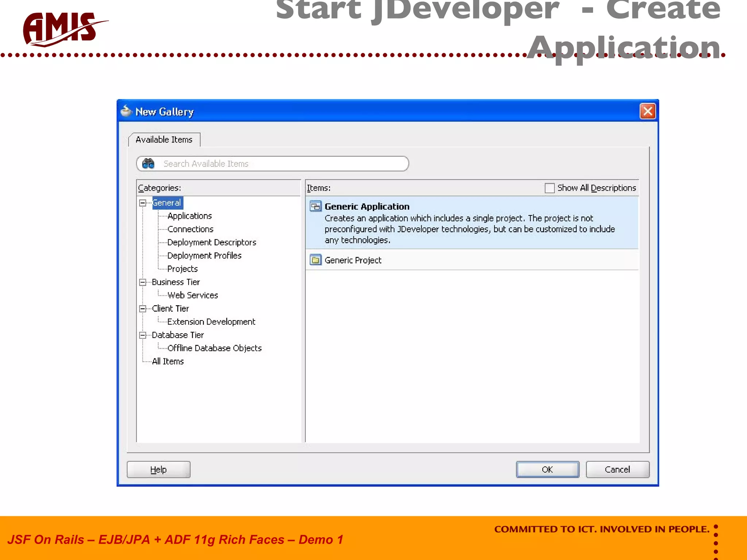This screenshot has height=560, width=747.
Task: Select the Business Tier category
Action: coord(176,282)
